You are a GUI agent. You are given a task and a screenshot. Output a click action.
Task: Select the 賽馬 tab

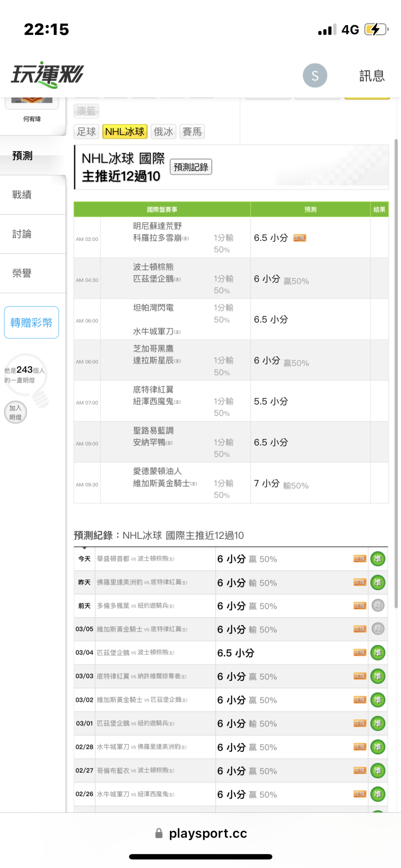coord(192,132)
